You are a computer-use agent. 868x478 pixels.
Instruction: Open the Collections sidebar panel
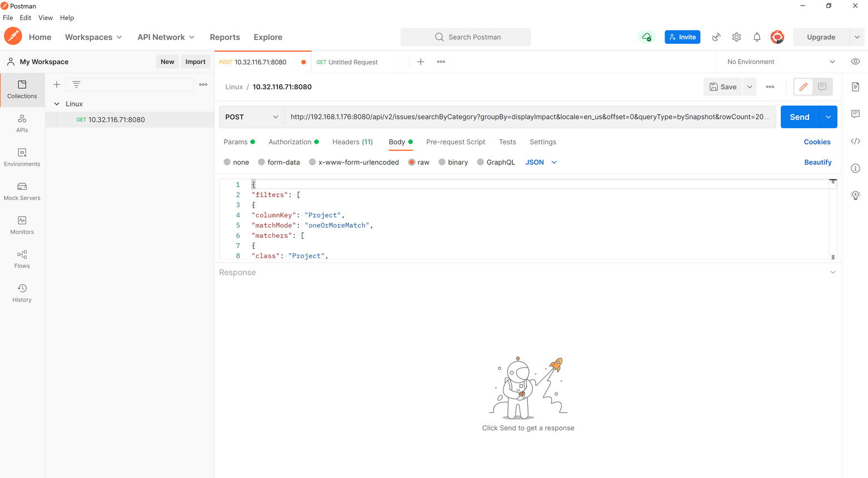coord(22,89)
